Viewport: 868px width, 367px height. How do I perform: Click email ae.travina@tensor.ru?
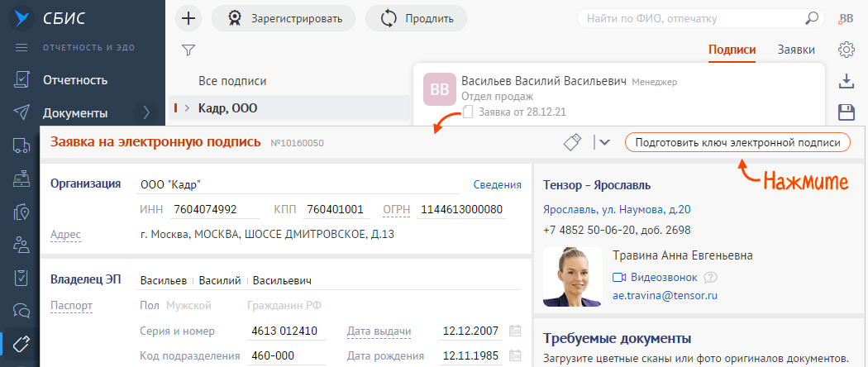[x=665, y=296]
